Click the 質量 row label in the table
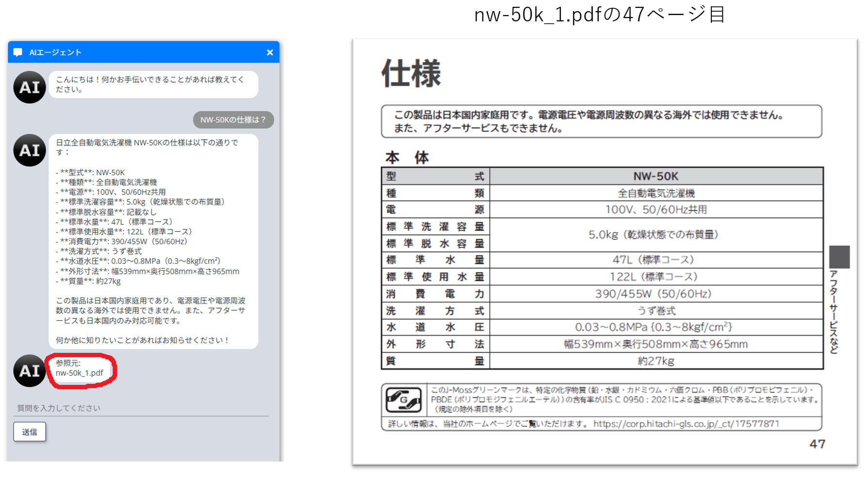Viewport: 868px width, 477px height. pyautogui.click(x=435, y=361)
